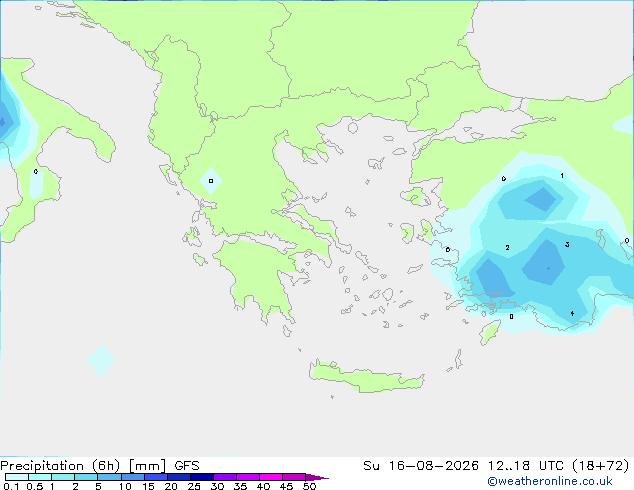The height and width of the screenshot is (490, 634).
Task: Click the precipitation value '2' on the map
Action: [x=507, y=247]
